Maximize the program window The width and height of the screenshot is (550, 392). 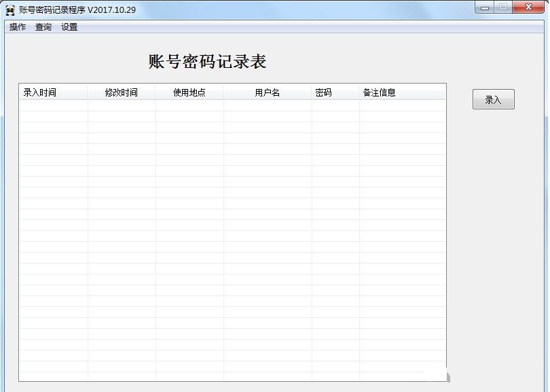click(502, 7)
